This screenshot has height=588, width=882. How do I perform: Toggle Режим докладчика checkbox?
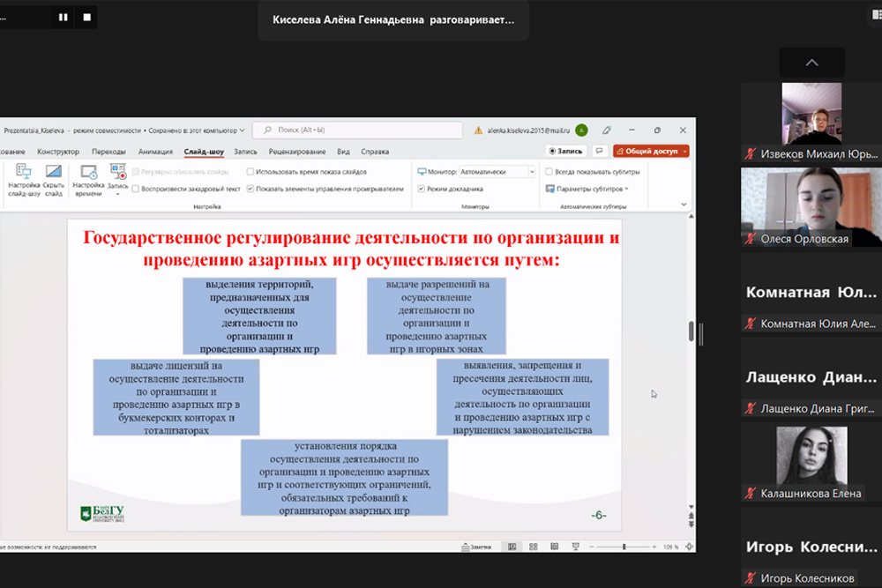(422, 189)
